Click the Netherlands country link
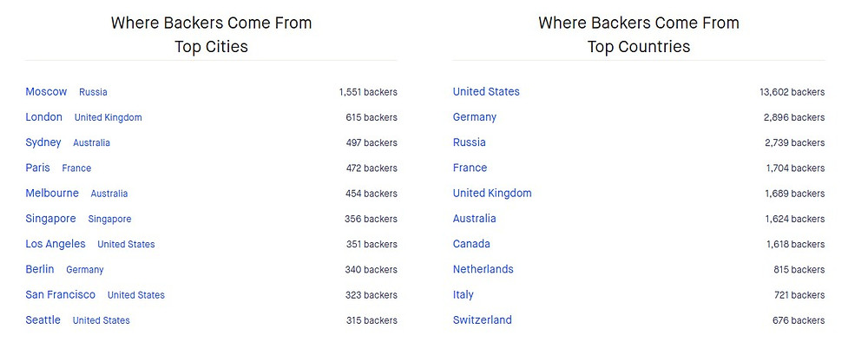The image size is (868, 349). [x=483, y=269]
